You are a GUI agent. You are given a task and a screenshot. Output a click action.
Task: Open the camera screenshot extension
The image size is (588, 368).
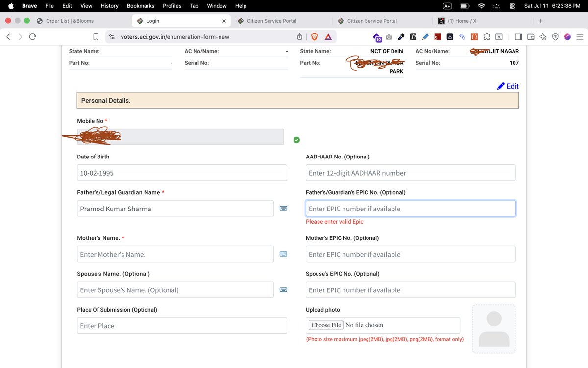click(389, 37)
